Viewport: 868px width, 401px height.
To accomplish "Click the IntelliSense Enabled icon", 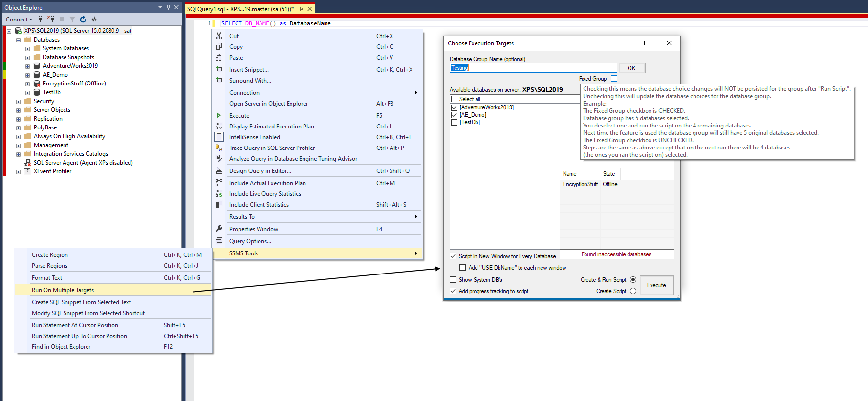I will pyautogui.click(x=219, y=137).
